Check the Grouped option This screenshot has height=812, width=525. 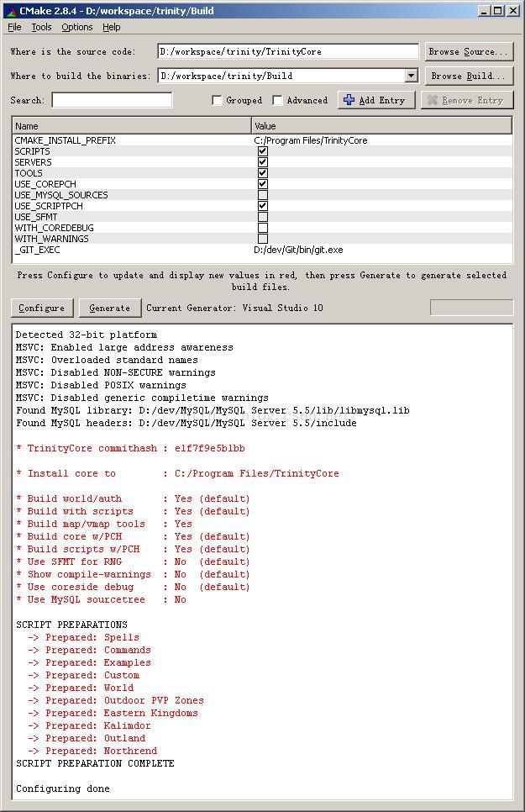pos(217,101)
